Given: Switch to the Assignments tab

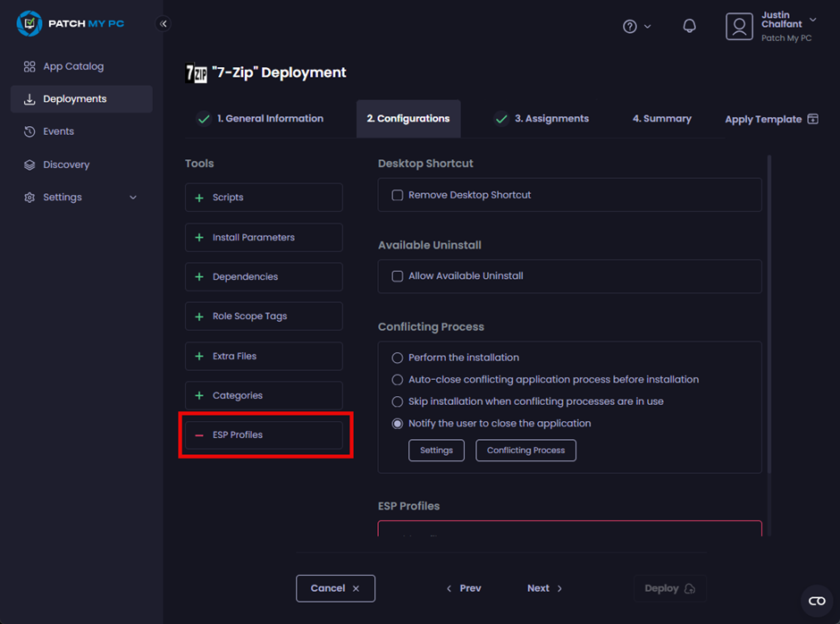Looking at the screenshot, I should (x=542, y=118).
